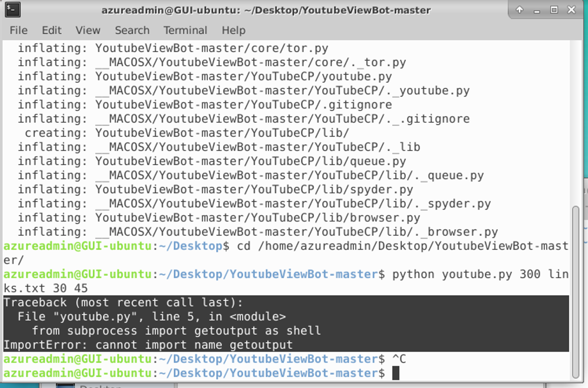The image size is (588, 388).
Task: Click the terminal vertical scrollbar thumb
Action: (575, 291)
